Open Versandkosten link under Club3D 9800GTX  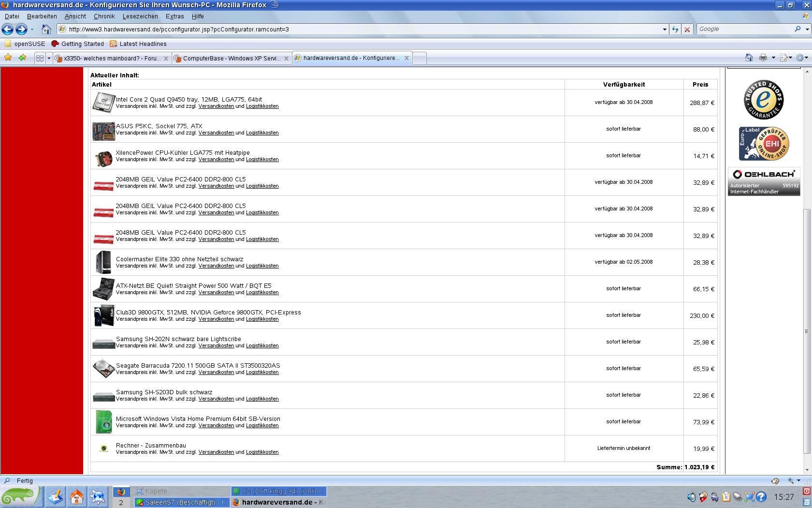pyautogui.click(x=216, y=319)
